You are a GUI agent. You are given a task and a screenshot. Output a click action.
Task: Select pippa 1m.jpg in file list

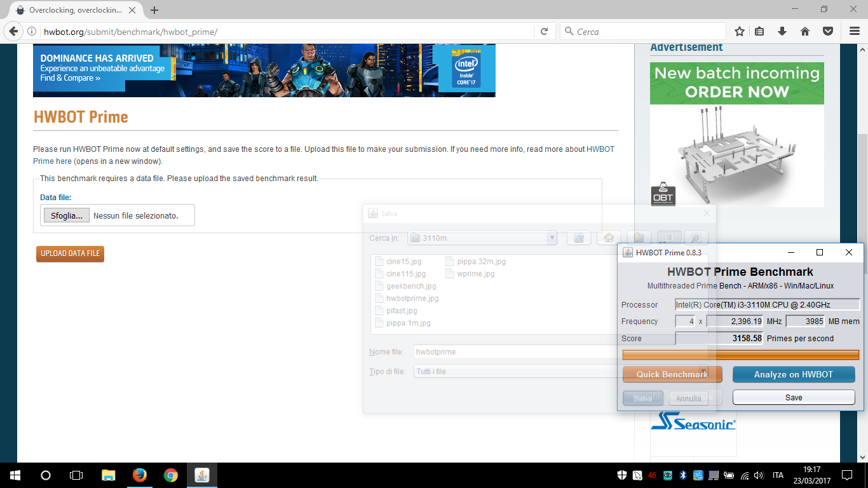click(x=403, y=323)
